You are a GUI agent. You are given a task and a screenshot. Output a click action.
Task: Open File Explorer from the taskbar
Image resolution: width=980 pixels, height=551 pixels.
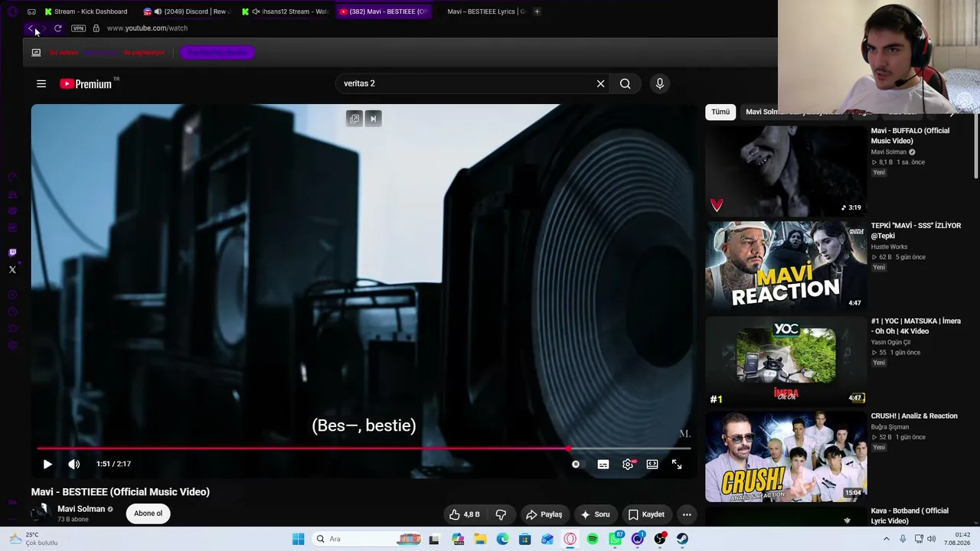[x=480, y=539]
